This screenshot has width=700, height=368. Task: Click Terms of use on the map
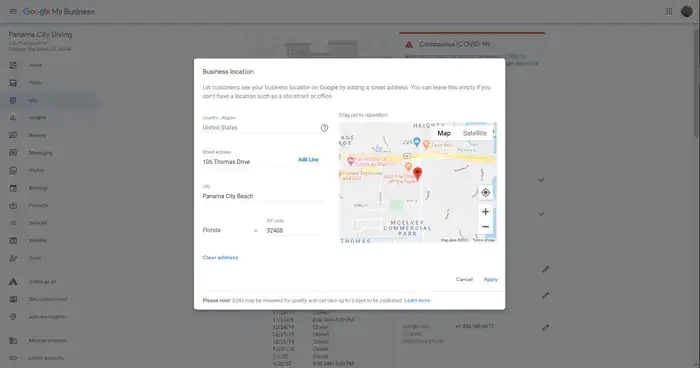pyautogui.click(x=483, y=240)
